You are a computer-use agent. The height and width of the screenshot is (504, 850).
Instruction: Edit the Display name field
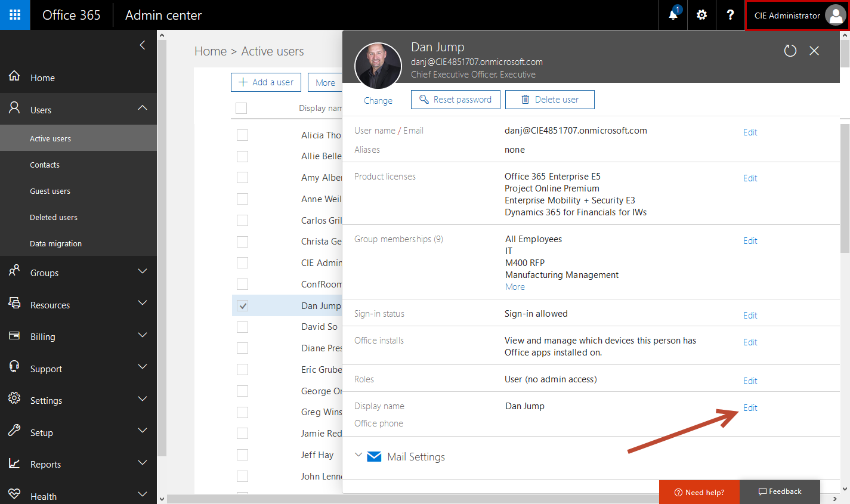[750, 408]
